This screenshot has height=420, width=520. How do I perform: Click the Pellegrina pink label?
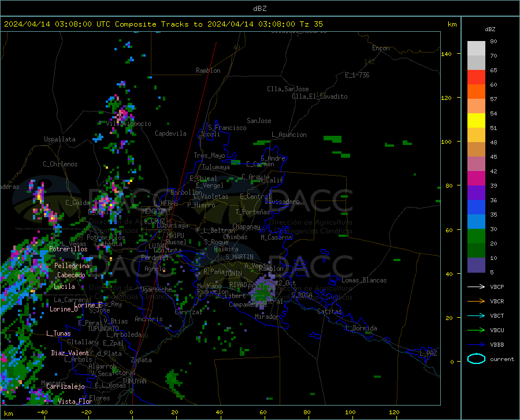[72, 266]
